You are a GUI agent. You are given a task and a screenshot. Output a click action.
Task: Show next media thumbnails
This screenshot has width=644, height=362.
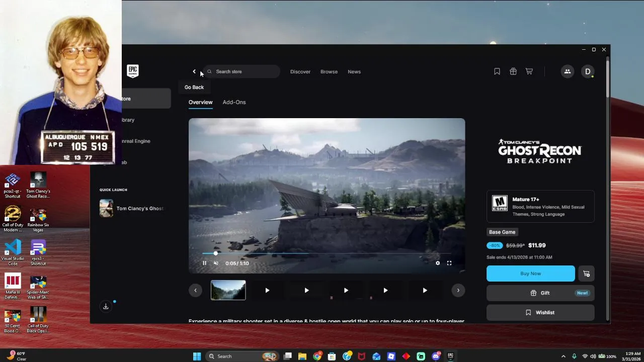click(458, 290)
